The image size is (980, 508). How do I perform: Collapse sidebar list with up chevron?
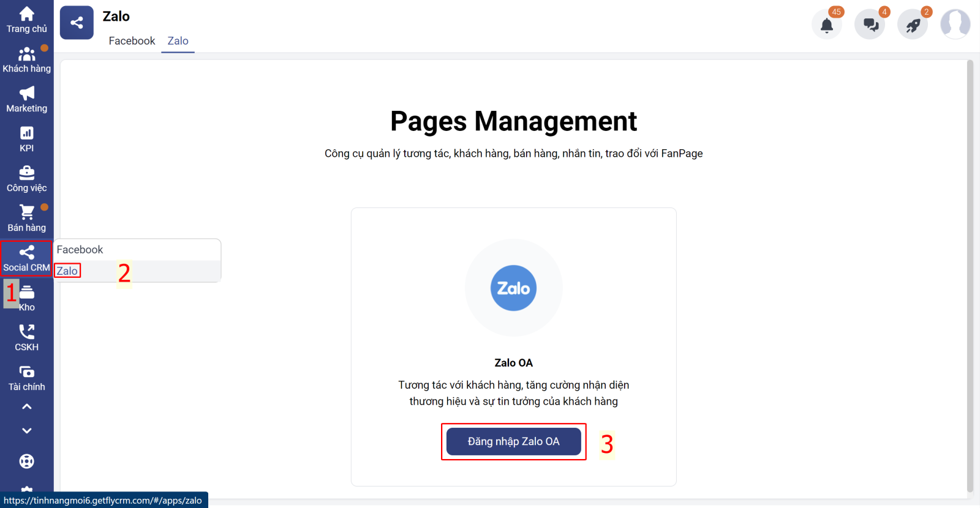pyautogui.click(x=26, y=406)
